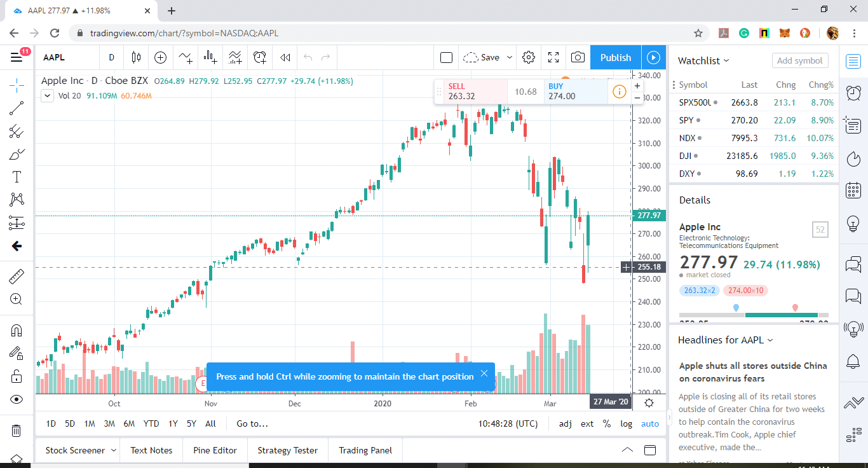Open prediction and measurement tools
Image resolution: width=868 pixels, height=468 pixels.
(x=17, y=223)
